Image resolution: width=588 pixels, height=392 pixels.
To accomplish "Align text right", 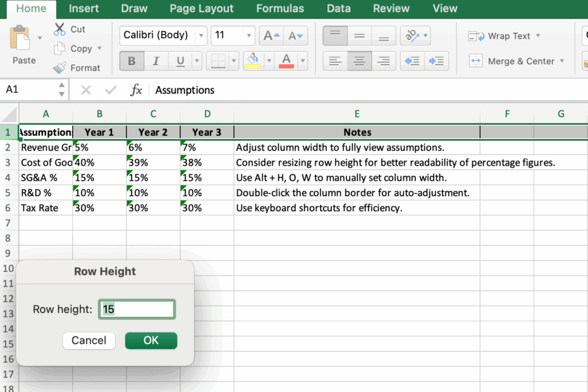I will pyautogui.click(x=384, y=61).
